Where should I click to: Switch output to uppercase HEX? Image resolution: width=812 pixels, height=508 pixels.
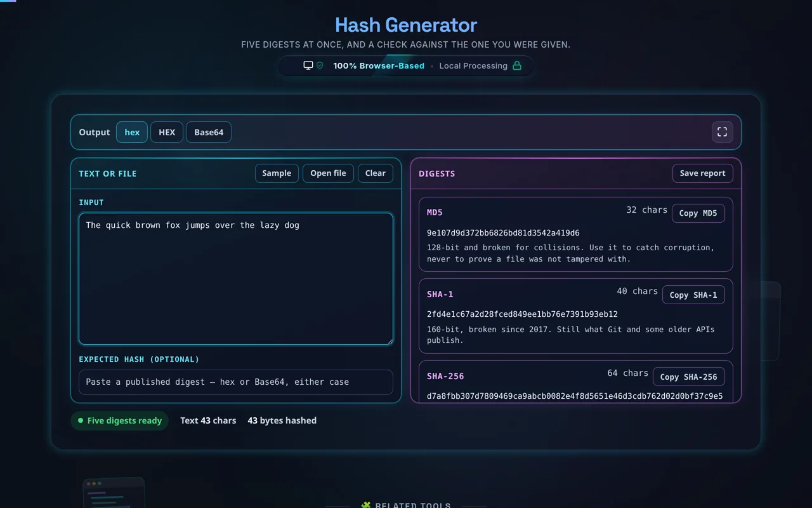[x=167, y=132]
